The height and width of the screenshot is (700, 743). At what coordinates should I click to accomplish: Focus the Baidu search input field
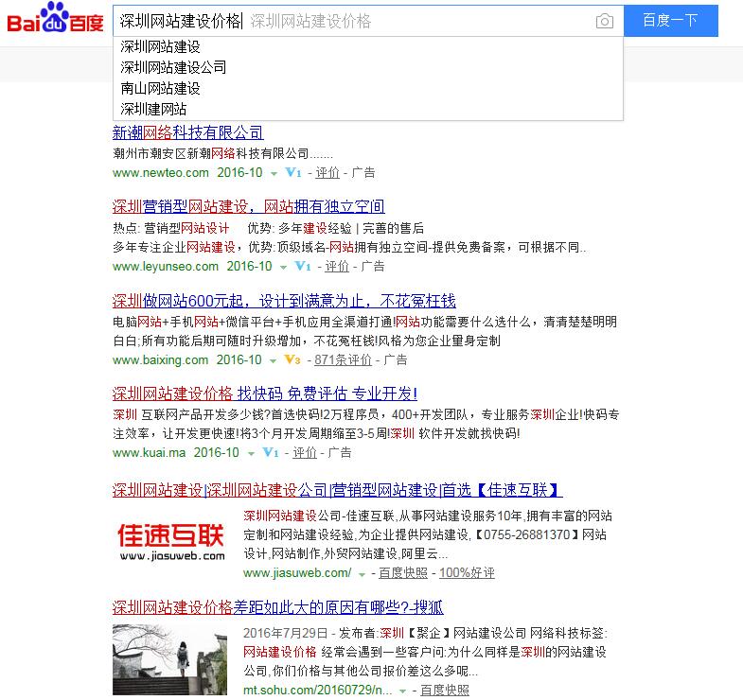(367, 21)
